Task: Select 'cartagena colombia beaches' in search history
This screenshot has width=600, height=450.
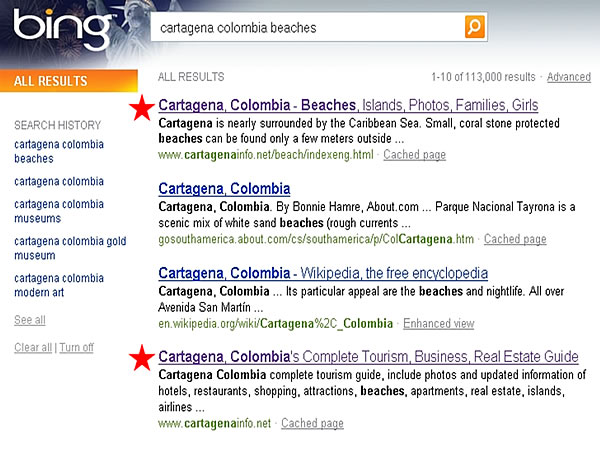Action: click(x=48, y=151)
